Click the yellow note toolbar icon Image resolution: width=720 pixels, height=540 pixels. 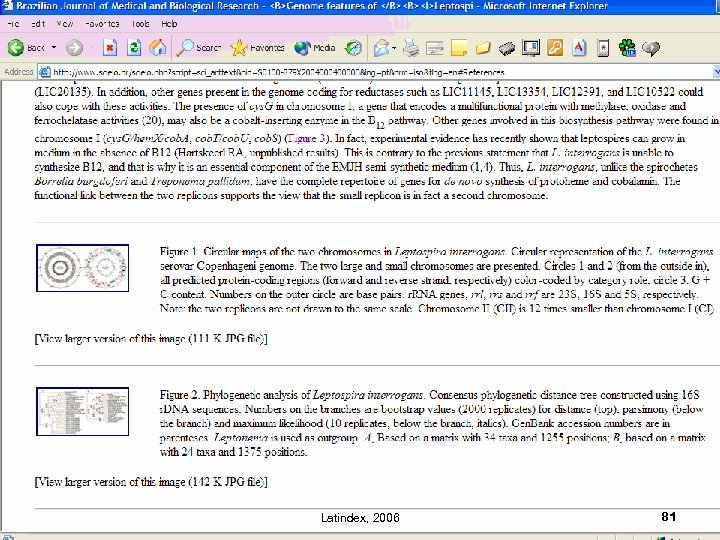point(459,47)
